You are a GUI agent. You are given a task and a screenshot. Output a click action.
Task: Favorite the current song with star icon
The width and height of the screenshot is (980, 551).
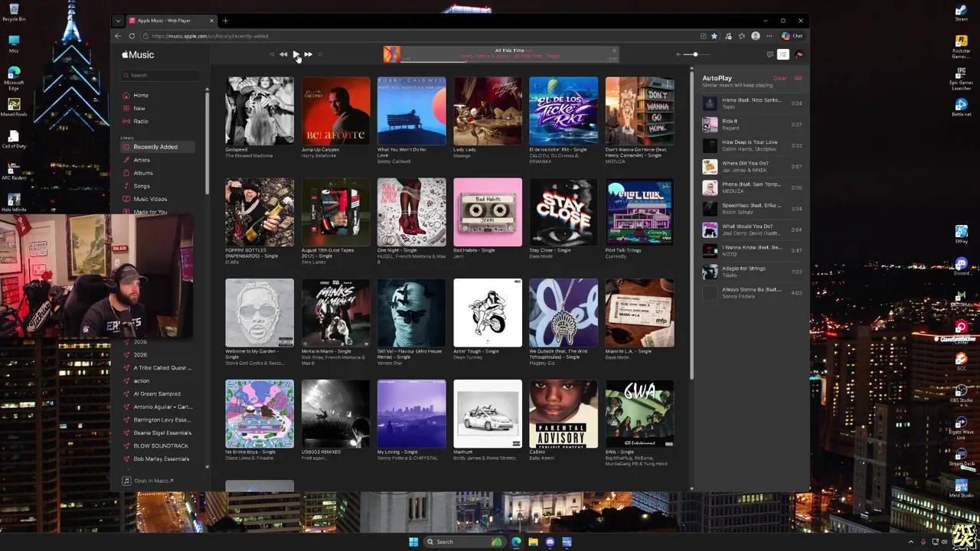click(613, 51)
